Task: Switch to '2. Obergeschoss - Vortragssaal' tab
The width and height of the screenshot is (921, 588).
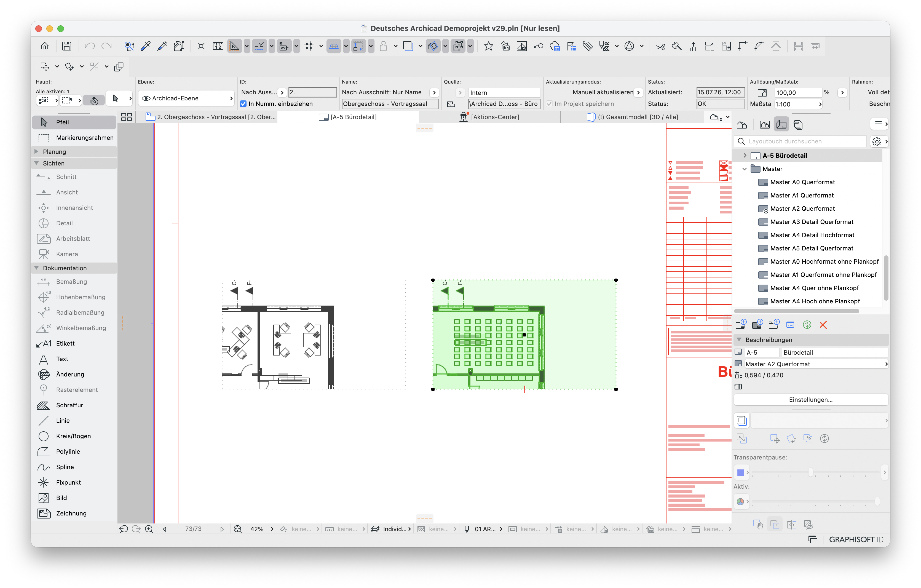Action: (211, 117)
